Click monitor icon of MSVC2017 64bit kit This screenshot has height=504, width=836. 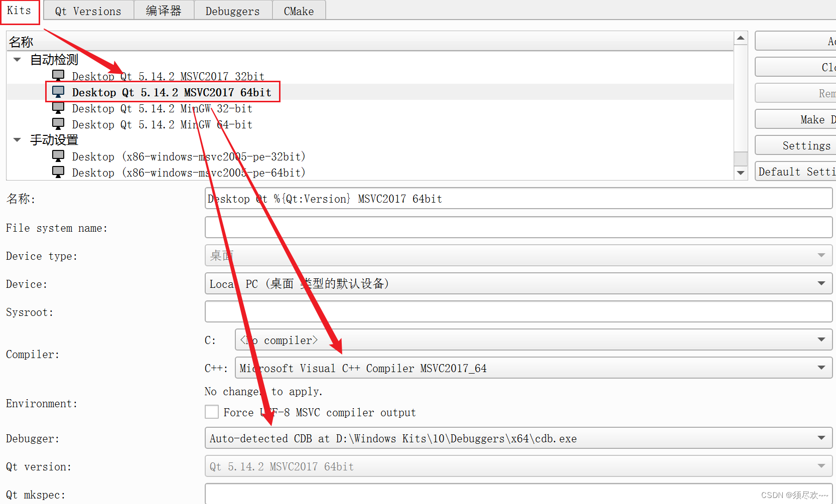pos(58,92)
